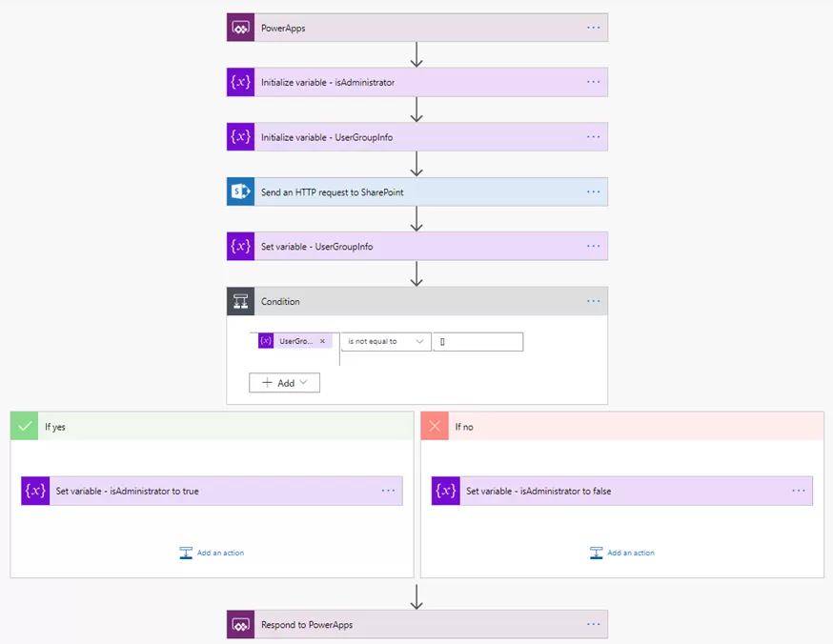Click the condition value input field
Viewport: 833px width, 644px height.
tap(477, 341)
